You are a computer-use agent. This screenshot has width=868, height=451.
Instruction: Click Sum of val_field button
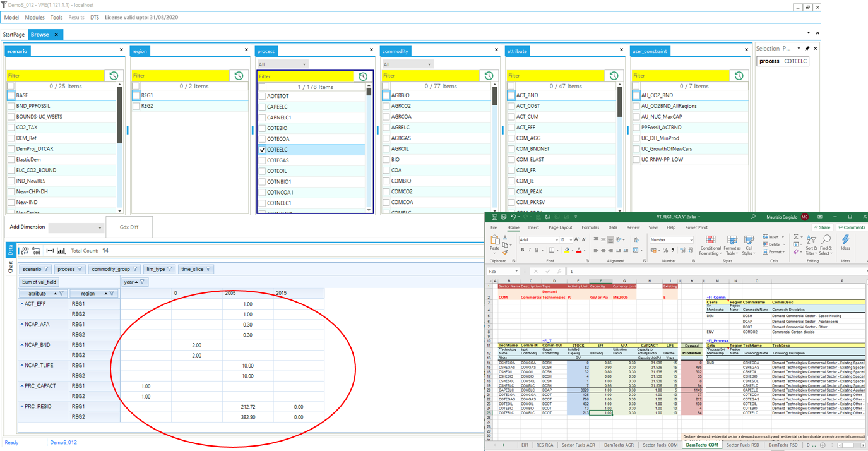[39, 282]
